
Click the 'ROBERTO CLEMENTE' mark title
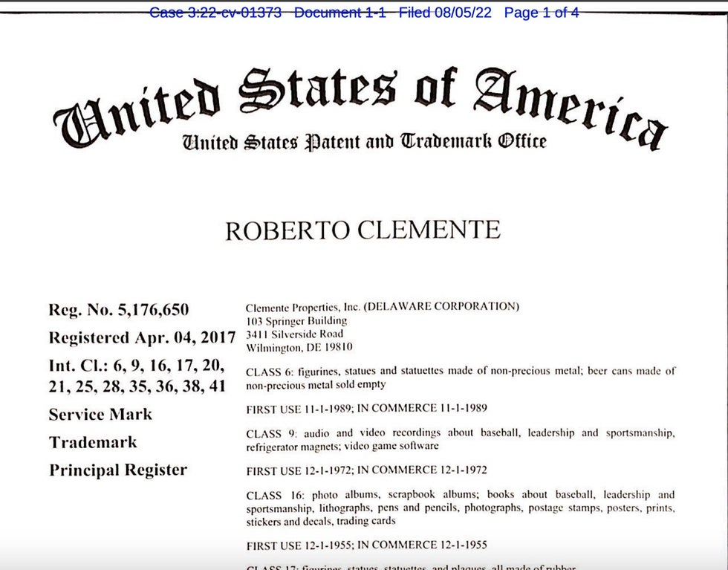pos(363,230)
